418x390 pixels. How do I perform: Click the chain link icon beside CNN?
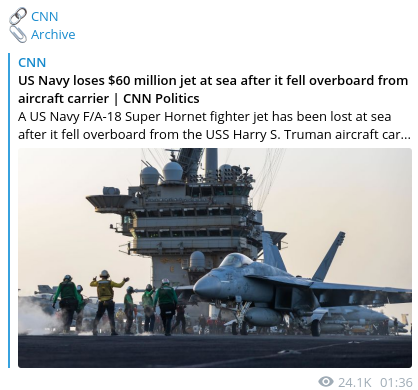[18, 16]
